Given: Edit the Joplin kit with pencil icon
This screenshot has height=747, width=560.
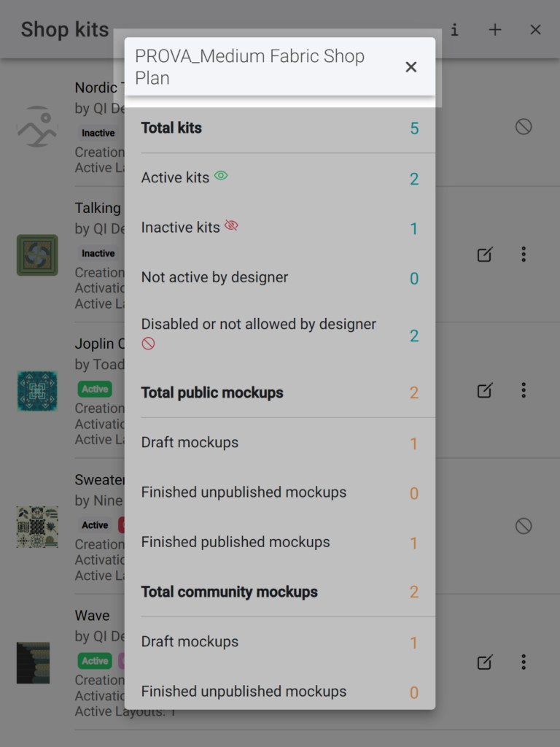Looking at the screenshot, I should [485, 390].
